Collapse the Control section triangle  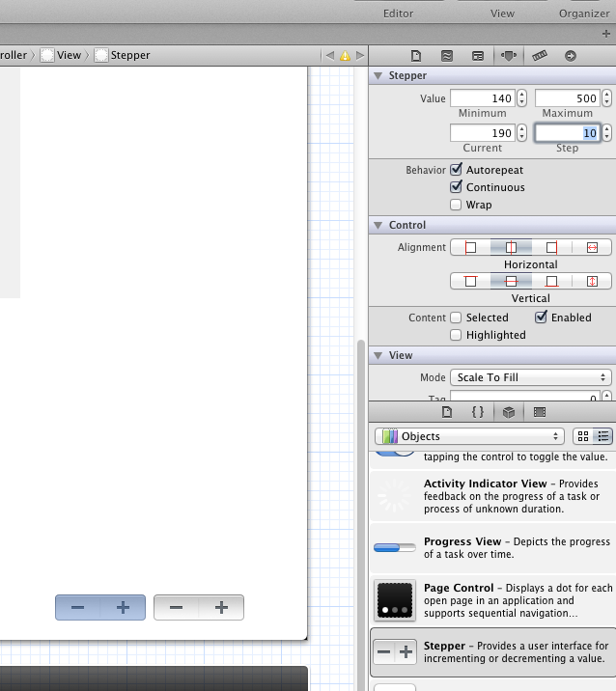[378, 225]
